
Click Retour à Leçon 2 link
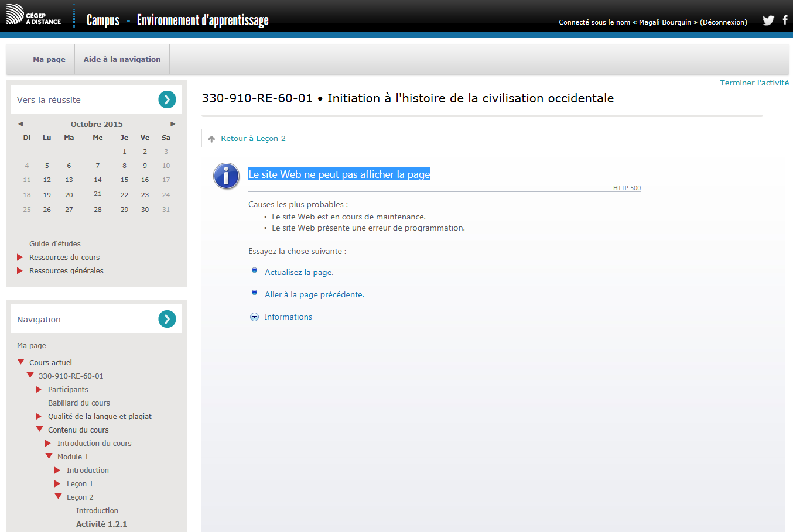click(253, 139)
